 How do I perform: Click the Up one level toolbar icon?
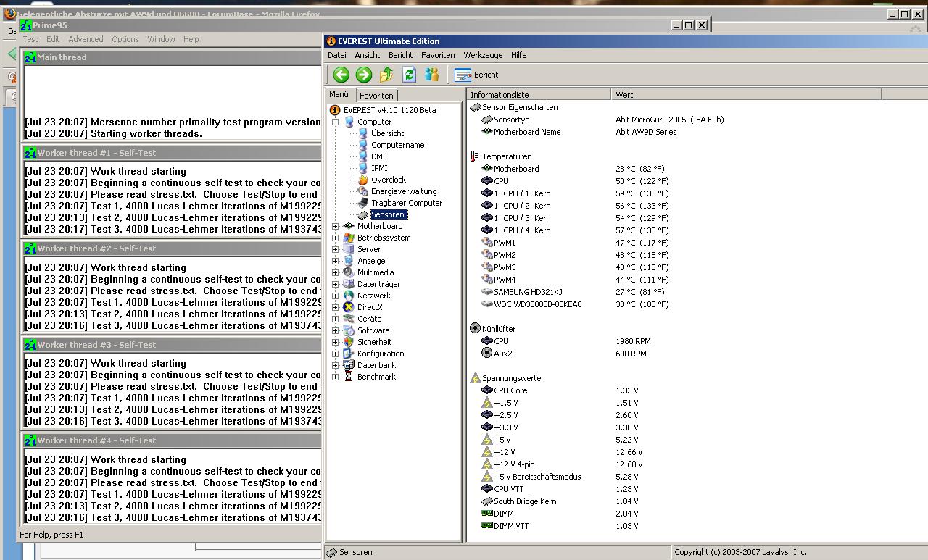pos(386,75)
